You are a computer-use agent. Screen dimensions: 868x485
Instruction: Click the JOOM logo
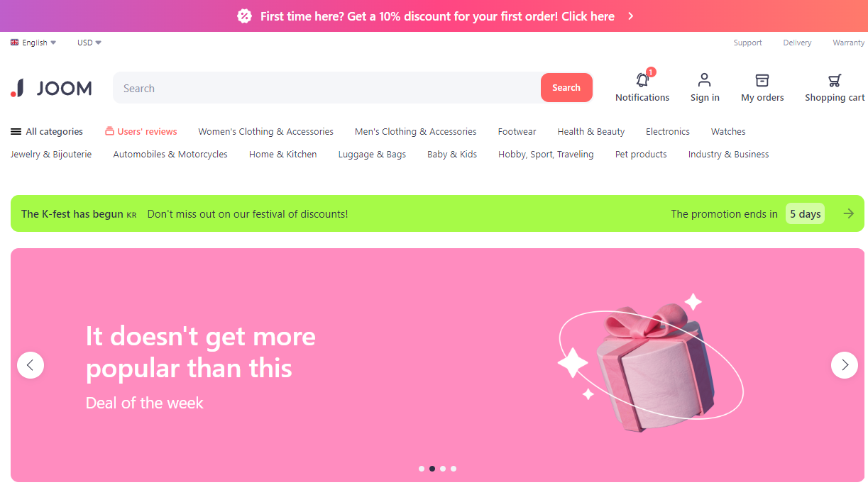(x=51, y=88)
